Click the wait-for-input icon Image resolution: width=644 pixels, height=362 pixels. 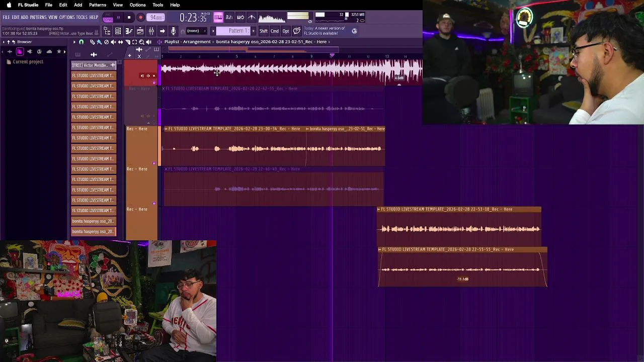pyautogui.click(x=240, y=18)
